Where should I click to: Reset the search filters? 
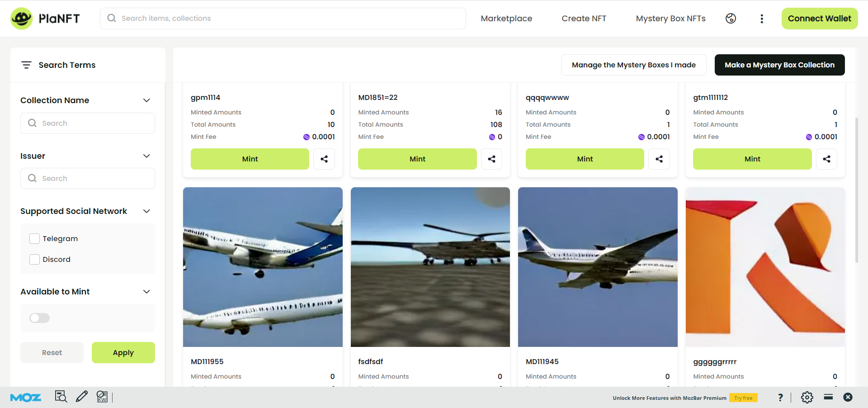[x=52, y=352]
